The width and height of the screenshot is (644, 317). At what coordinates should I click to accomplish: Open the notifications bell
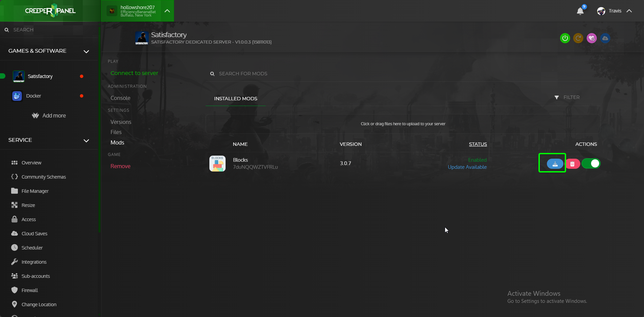click(580, 11)
